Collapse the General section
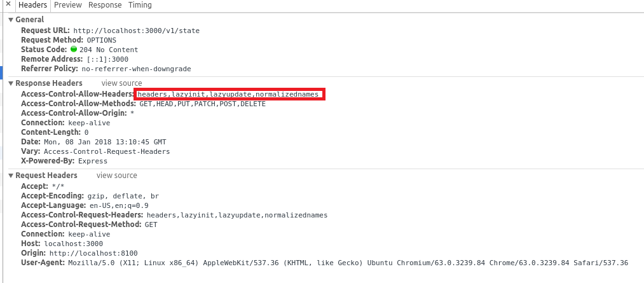Viewport: 644px width, 283px height. [x=11, y=20]
